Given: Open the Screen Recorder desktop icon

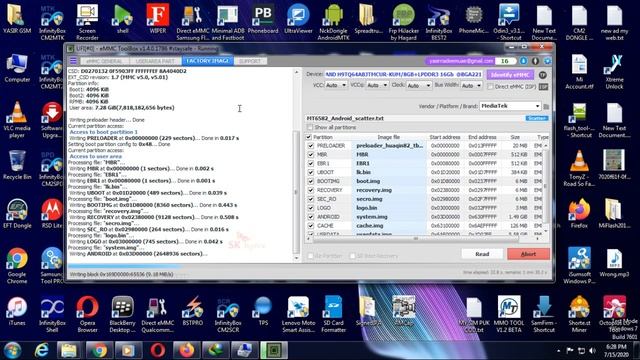Looking at the screenshot, I should tap(87, 22).
